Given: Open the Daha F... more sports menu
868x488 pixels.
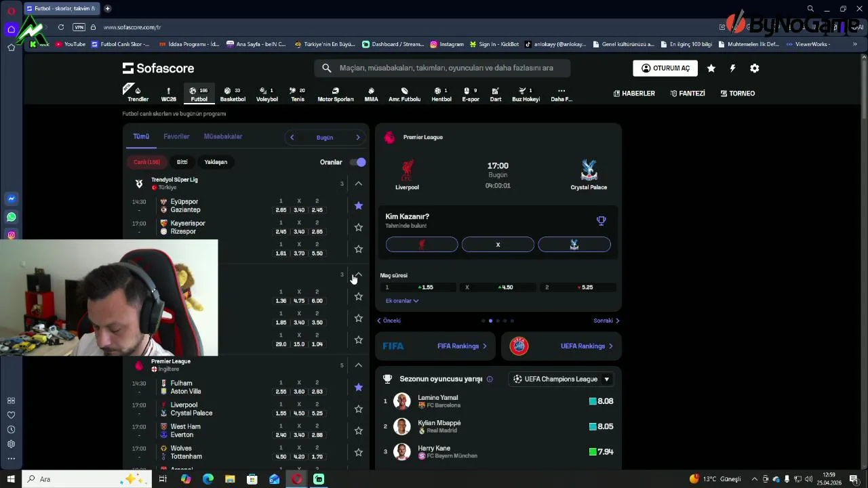Looking at the screenshot, I should tap(561, 94).
